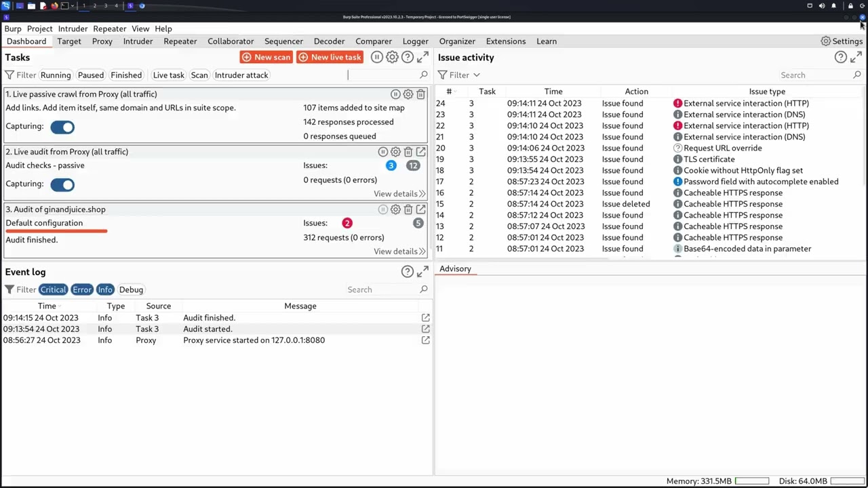Open the Proxy service started event details
Image resolution: width=868 pixels, height=488 pixels.
[x=426, y=340]
